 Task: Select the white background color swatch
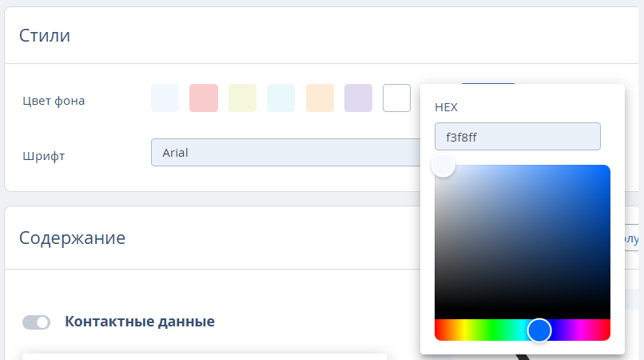(x=396, y=98)
